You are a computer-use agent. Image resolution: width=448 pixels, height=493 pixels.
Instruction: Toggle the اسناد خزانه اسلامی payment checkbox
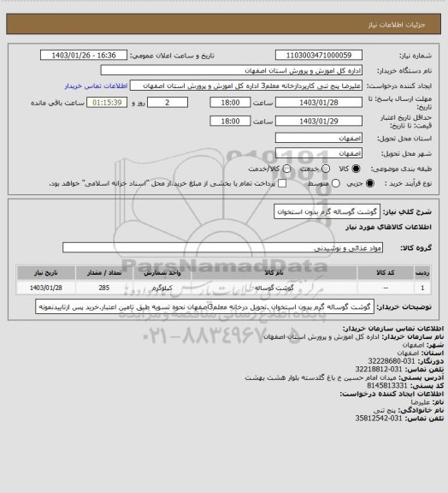click(282, 183)
